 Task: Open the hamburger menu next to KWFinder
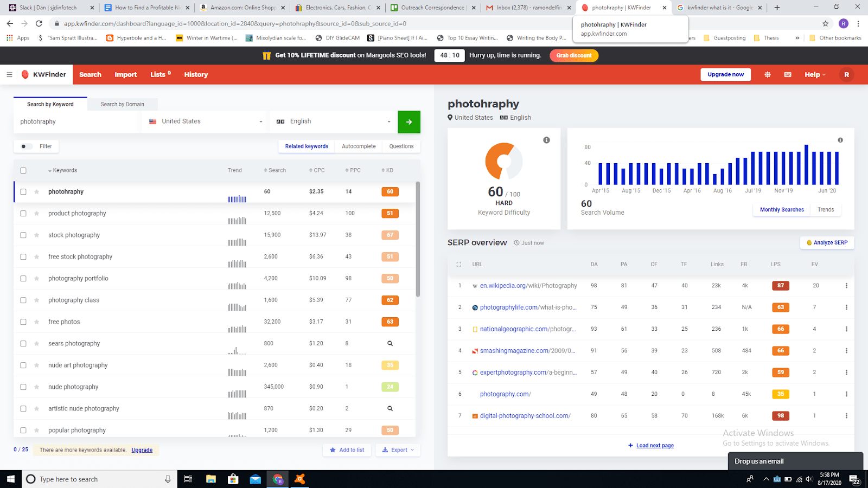9,74
